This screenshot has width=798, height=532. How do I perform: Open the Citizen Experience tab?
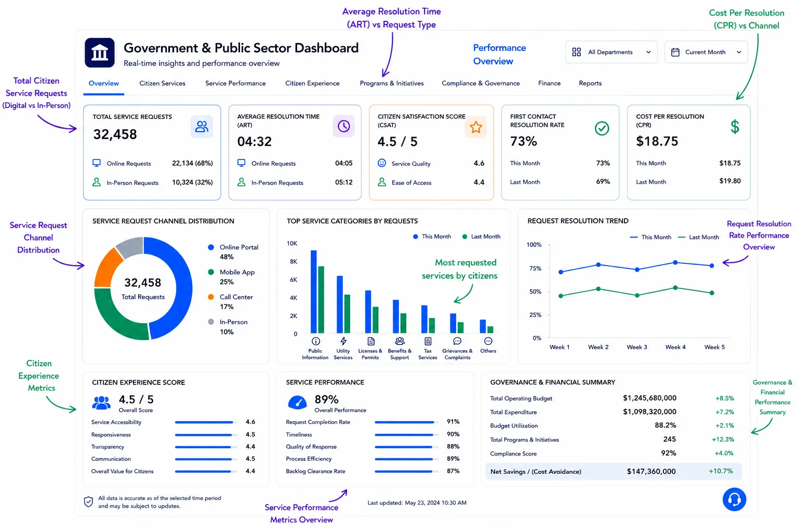pos(312,83)
